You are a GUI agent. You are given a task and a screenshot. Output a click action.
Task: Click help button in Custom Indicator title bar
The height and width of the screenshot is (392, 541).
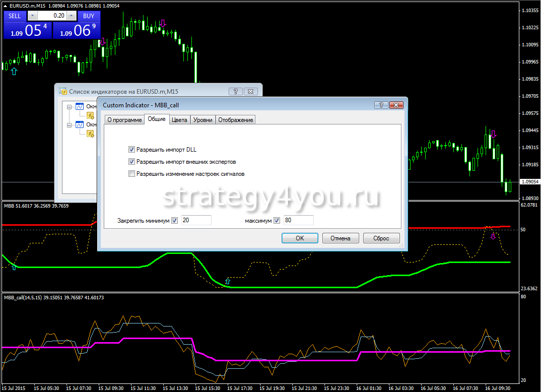tap(381, 105)
